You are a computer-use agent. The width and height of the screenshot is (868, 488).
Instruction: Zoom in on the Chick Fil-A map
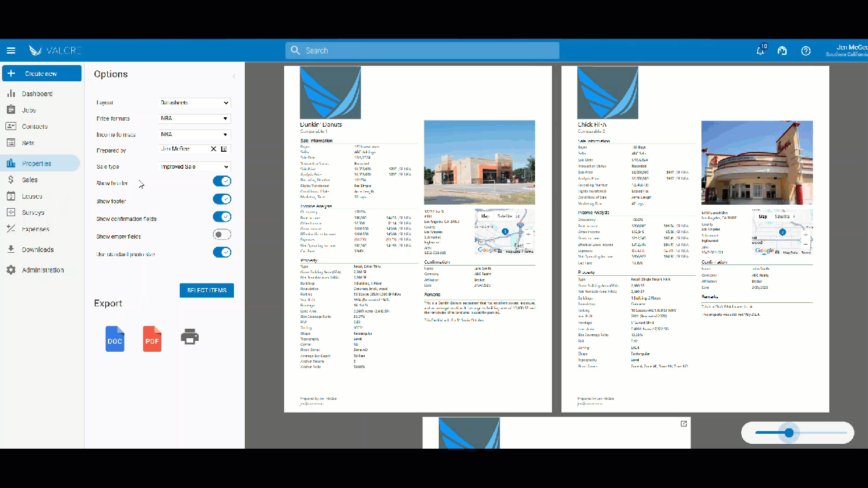[806, 236]
